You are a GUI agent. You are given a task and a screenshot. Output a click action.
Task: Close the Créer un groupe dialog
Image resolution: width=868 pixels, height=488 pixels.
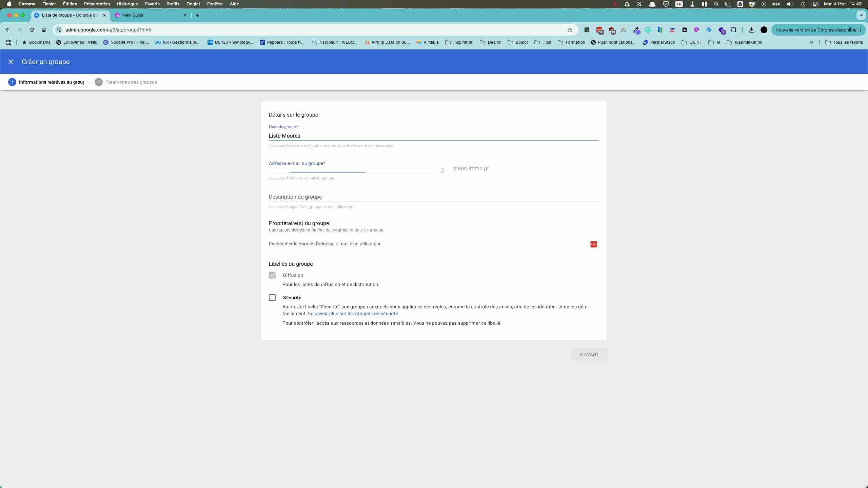[x=11, y=62]
